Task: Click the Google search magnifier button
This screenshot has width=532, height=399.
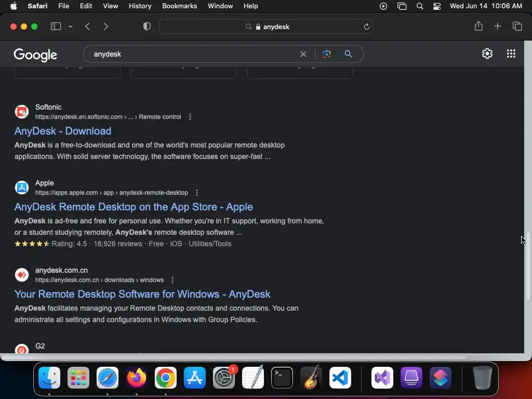Action: [348, 54]
